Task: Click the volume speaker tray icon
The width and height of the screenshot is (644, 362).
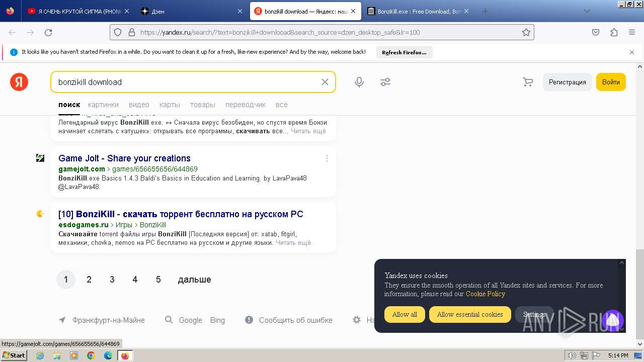Action: (572, 355)
